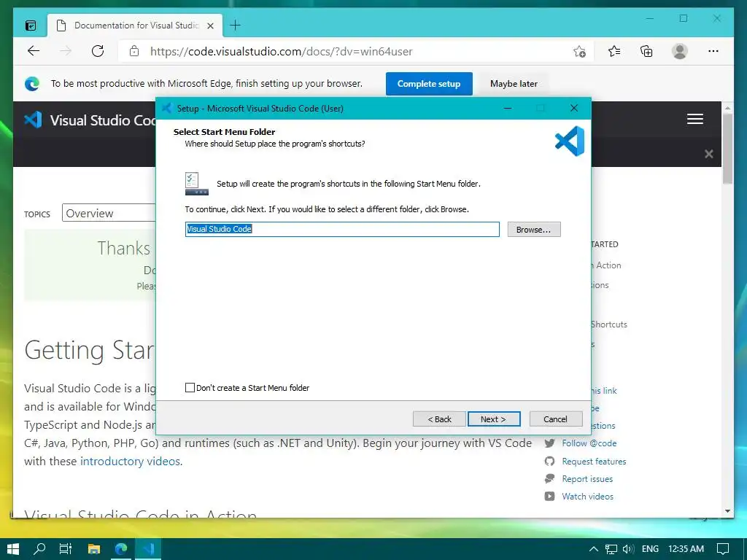Click Complete setup in Edge banner
The height and width of the screenshot is (560, 747).
click(x=429, y=84)
